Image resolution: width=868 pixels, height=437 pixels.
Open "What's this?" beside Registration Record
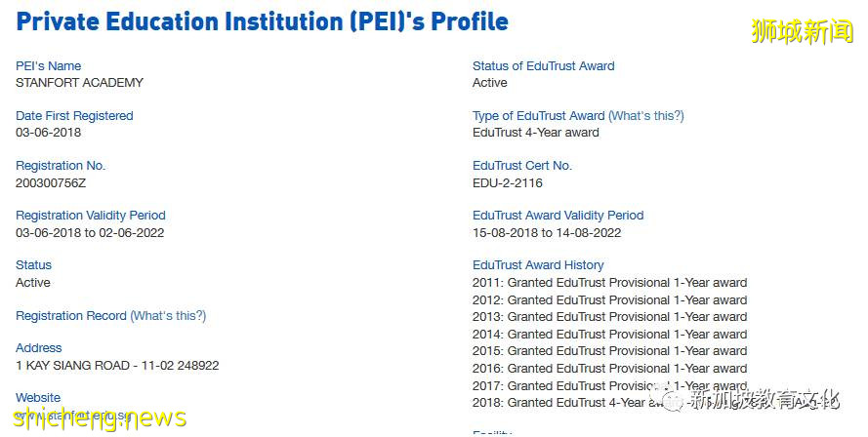pos(168,316)
